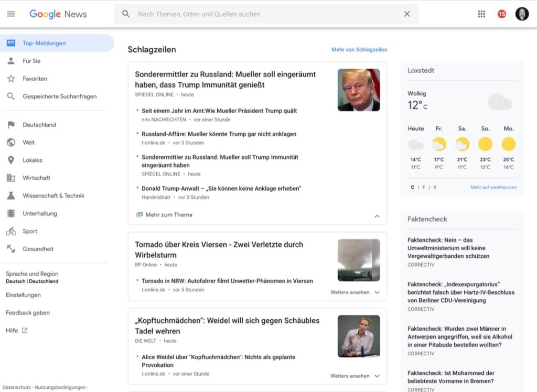The image size is (537, 392).
Task: Select Celsius temperature unit
Action: 412,187
